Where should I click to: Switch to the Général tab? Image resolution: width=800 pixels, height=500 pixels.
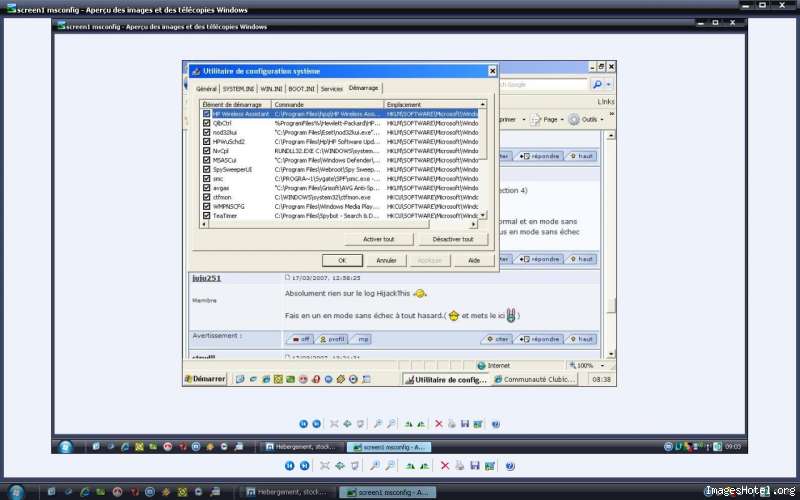coord(206,89)
